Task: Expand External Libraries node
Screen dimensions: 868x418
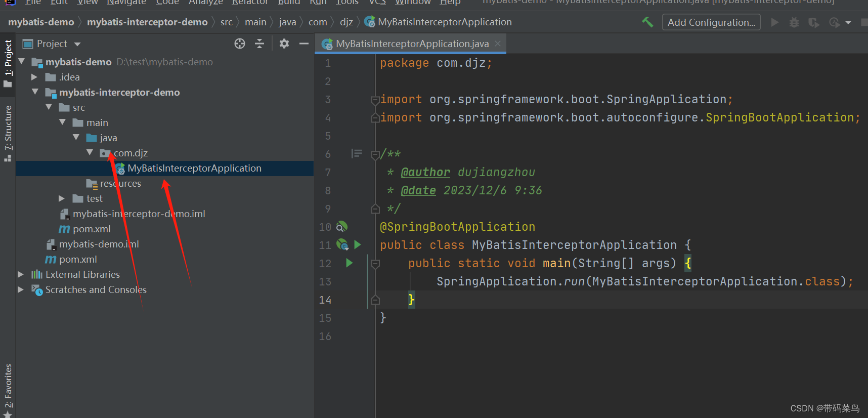Action: coord(21,274)
